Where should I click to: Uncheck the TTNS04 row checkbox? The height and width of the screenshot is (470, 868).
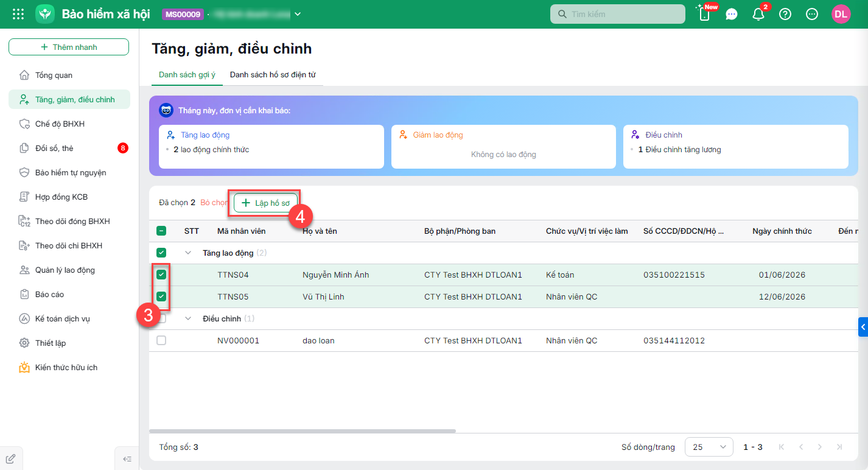(x=161, y=275)
